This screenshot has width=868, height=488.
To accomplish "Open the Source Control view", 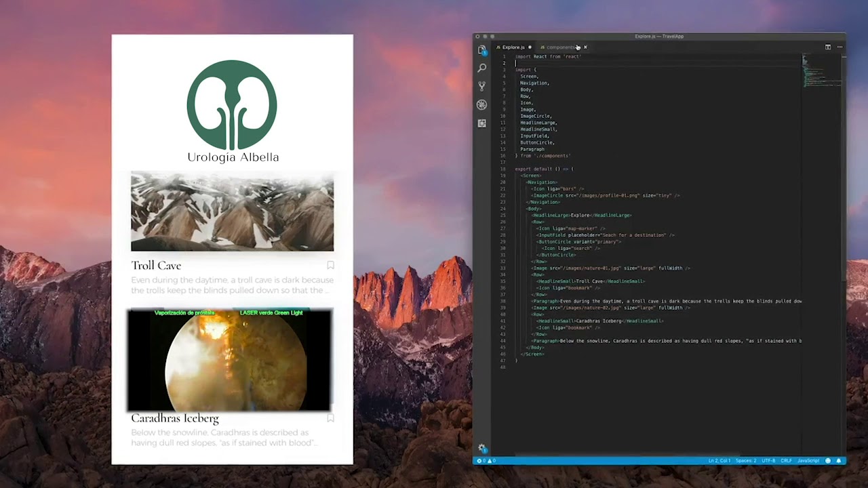I will coord(481,86).
